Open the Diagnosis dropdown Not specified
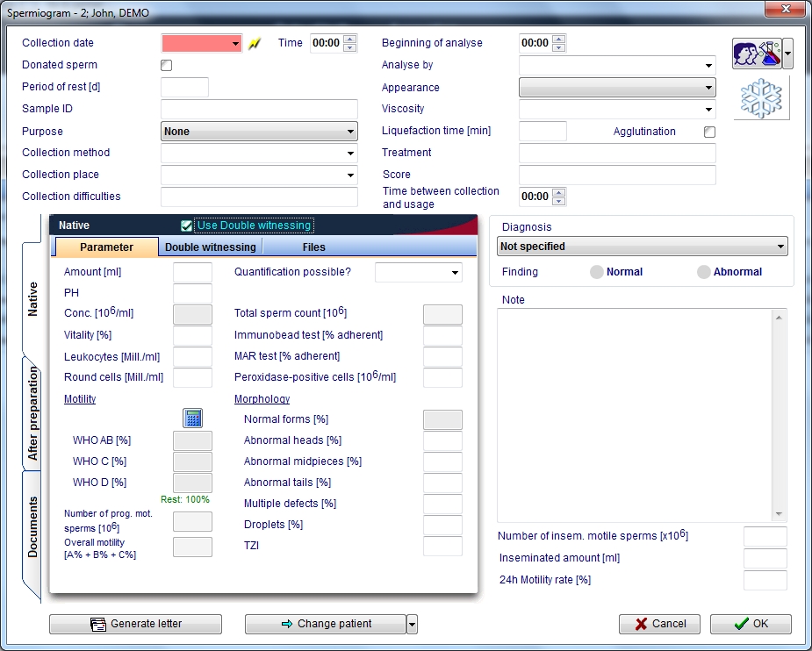Viewport: 812px width, 651px height. click(x=643, y=247)
